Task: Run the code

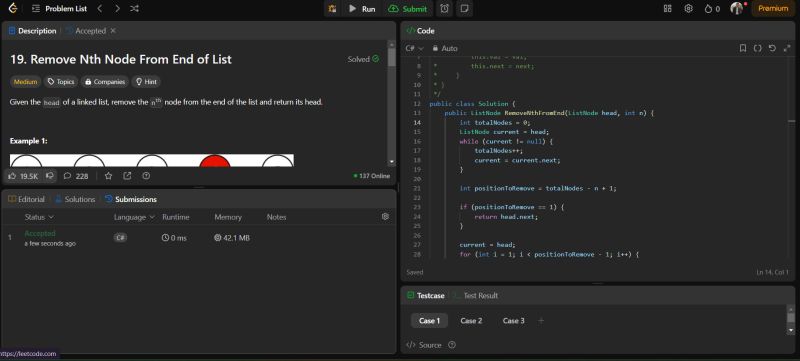Action: pyautogui.click(x=362, y=9)
